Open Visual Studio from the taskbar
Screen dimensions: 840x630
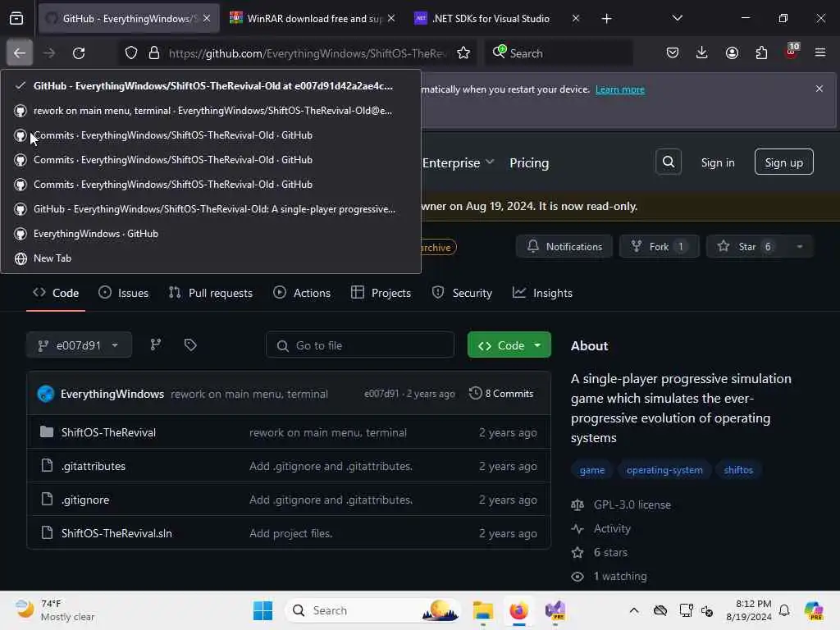coord(555,610)
